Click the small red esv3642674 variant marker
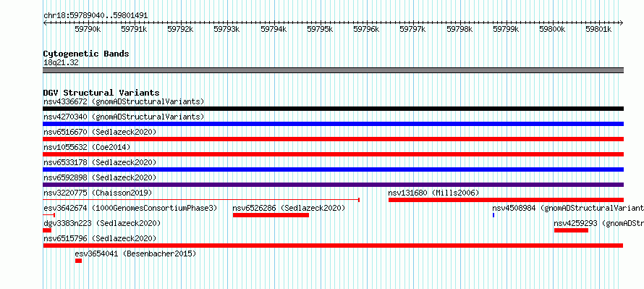The height and width of the screenshot is (289, 644). (x=49, y=215)
